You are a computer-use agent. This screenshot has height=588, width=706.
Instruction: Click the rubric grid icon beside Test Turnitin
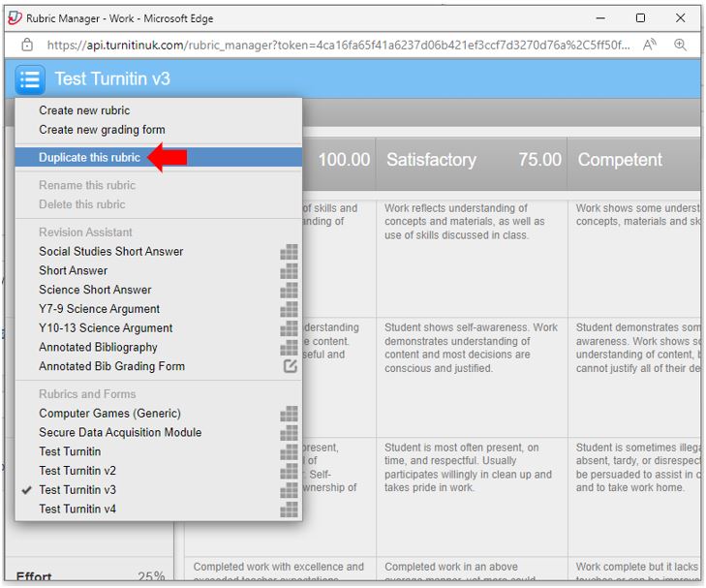pos(289,452)
